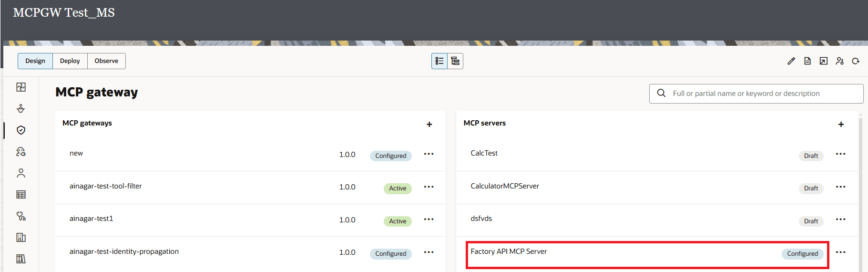This screenshot has width=868, height=272.
Task: Open the dsfvds MCP server
Action: point(481,219)
